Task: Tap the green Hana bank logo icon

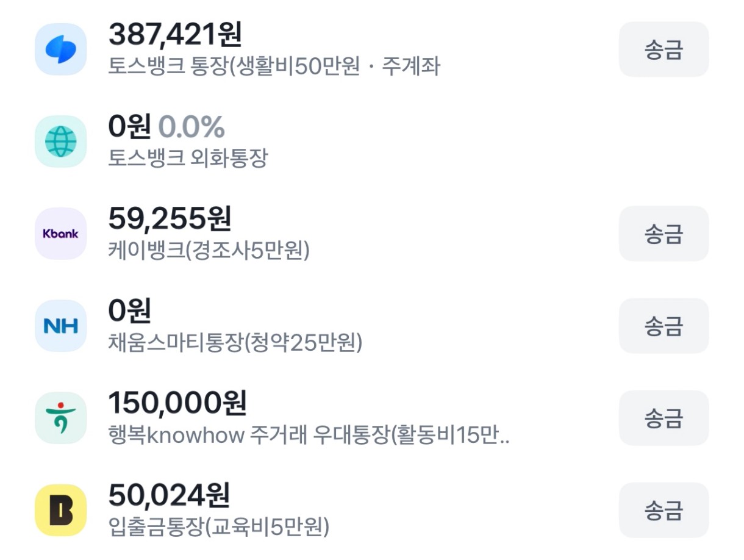Action: point(60,418)
